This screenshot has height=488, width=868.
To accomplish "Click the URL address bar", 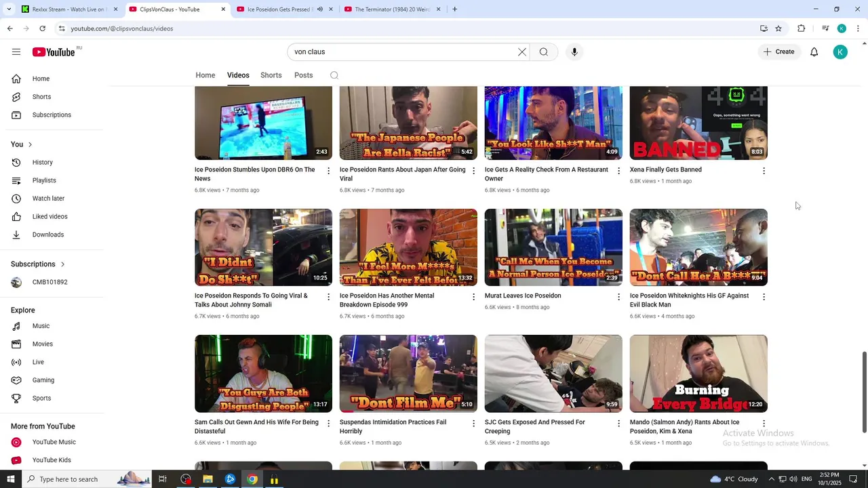I will [x=407, y=28].
